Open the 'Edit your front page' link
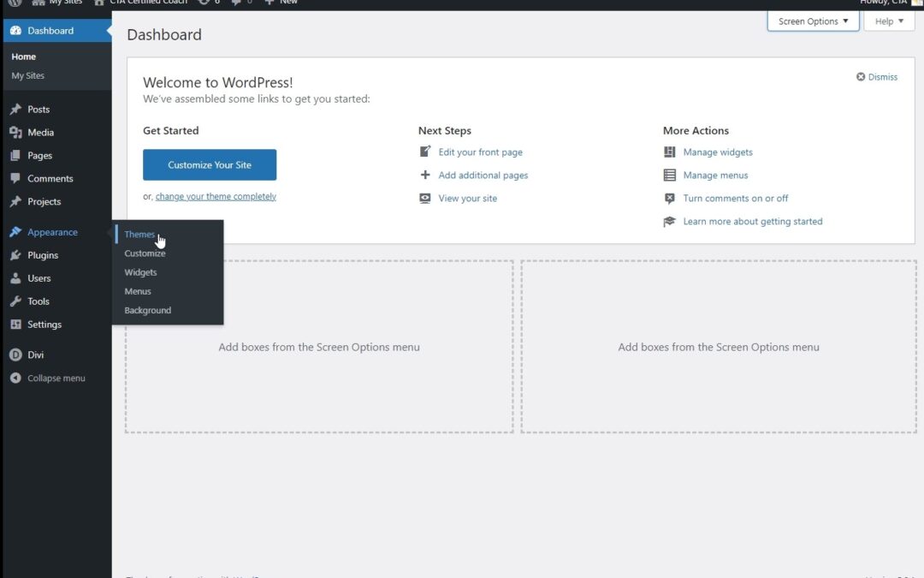924x578 pixels. click(480, 152)
